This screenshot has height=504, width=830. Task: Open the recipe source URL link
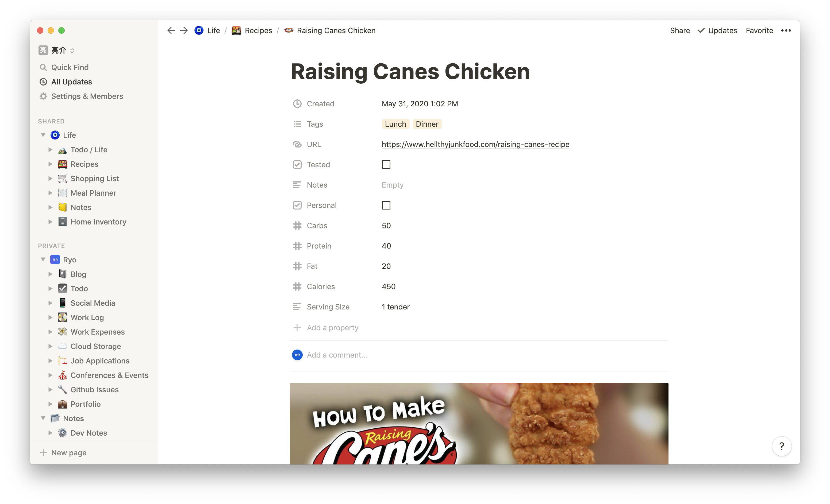click(x=475, y=144)
